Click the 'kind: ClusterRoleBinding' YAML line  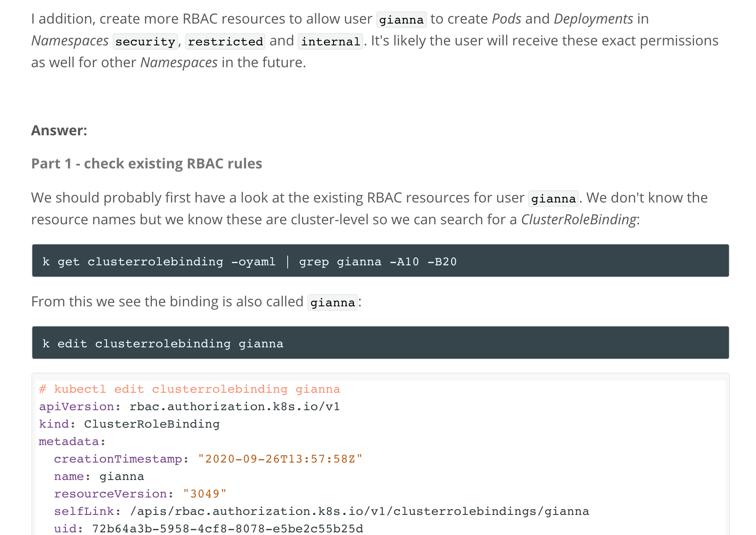(129, 424)
